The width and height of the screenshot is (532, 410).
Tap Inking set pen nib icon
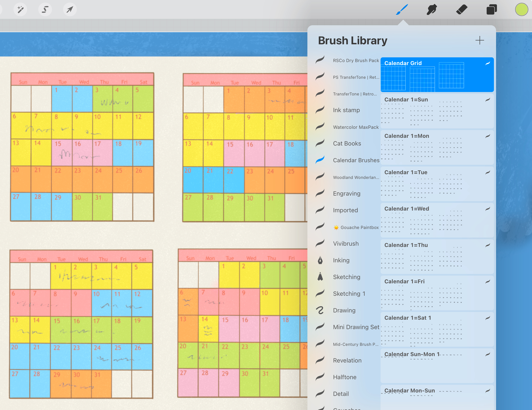pos(320,260)
